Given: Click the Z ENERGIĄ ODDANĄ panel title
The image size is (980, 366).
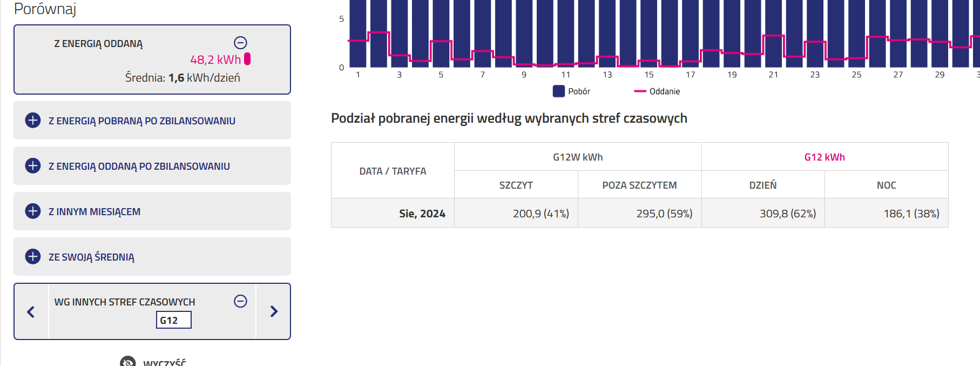Looking at the screenshot, I should [98, 44].
